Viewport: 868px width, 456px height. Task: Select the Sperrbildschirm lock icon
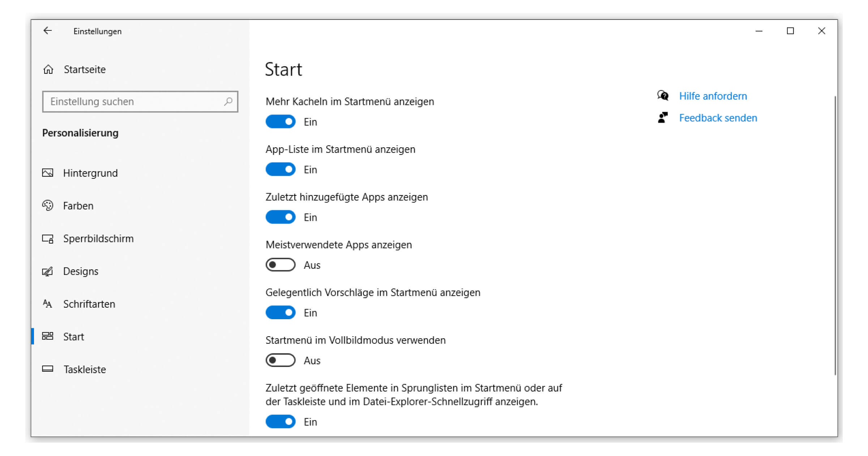point(47,238)
